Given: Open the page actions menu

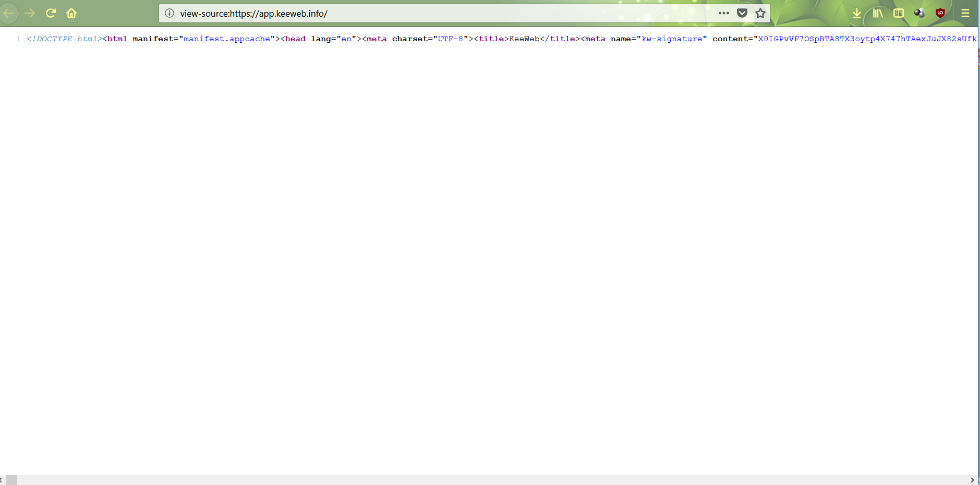Looking at the screenshot, I should point(724,13).
